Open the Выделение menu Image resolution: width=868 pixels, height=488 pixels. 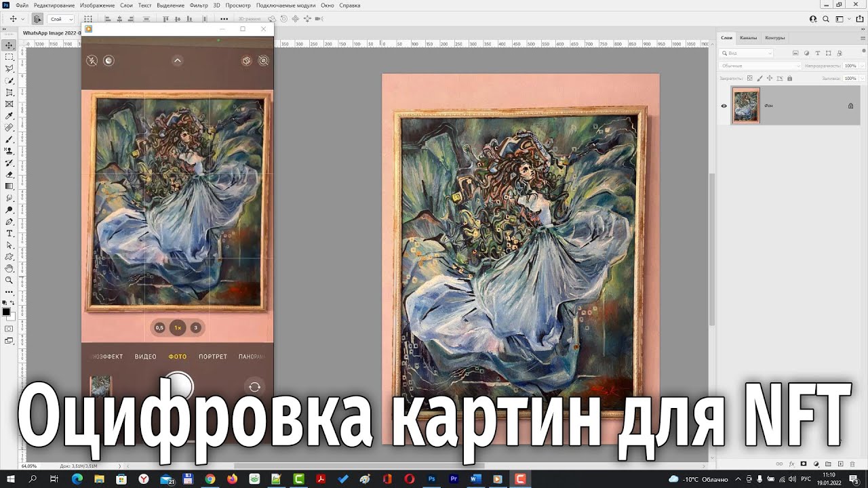coord(170,5)
